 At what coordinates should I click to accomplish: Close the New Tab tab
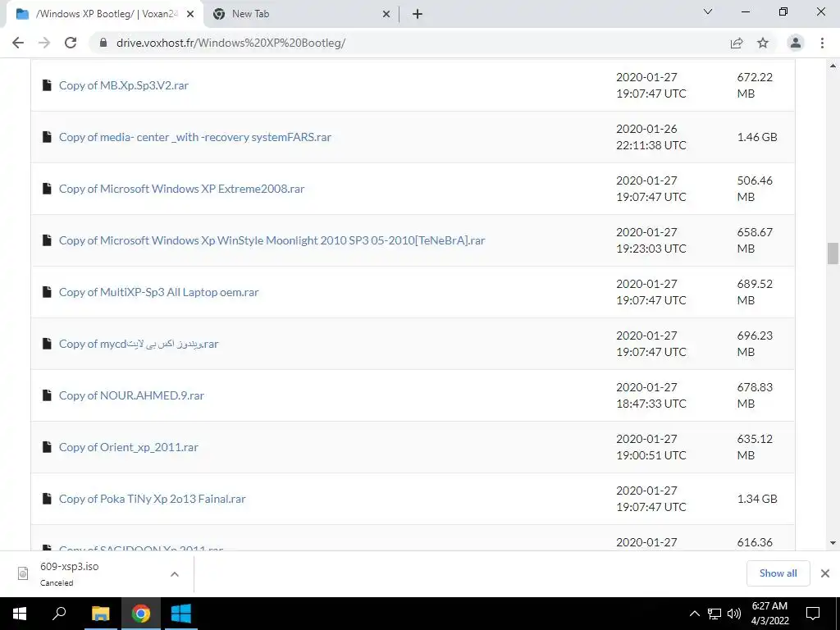pyautogui.click(x=386, y=15)
